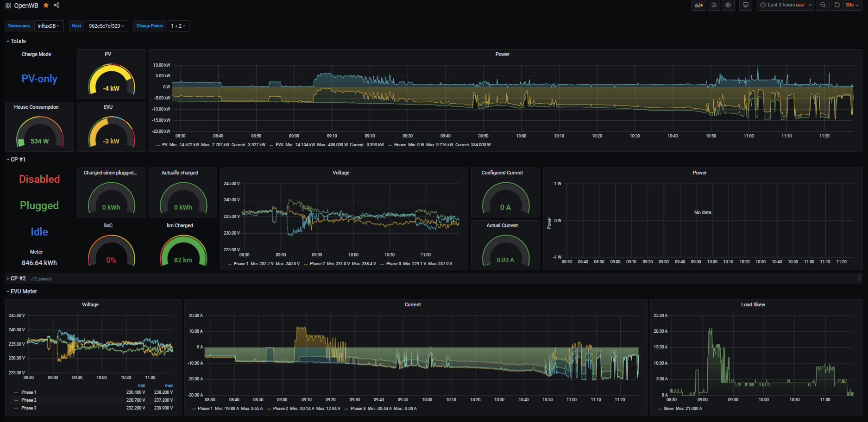Open the EVU Meter Current panel title menu
Viewport: 868px width, 422px height.
click(x=413, y=304)
